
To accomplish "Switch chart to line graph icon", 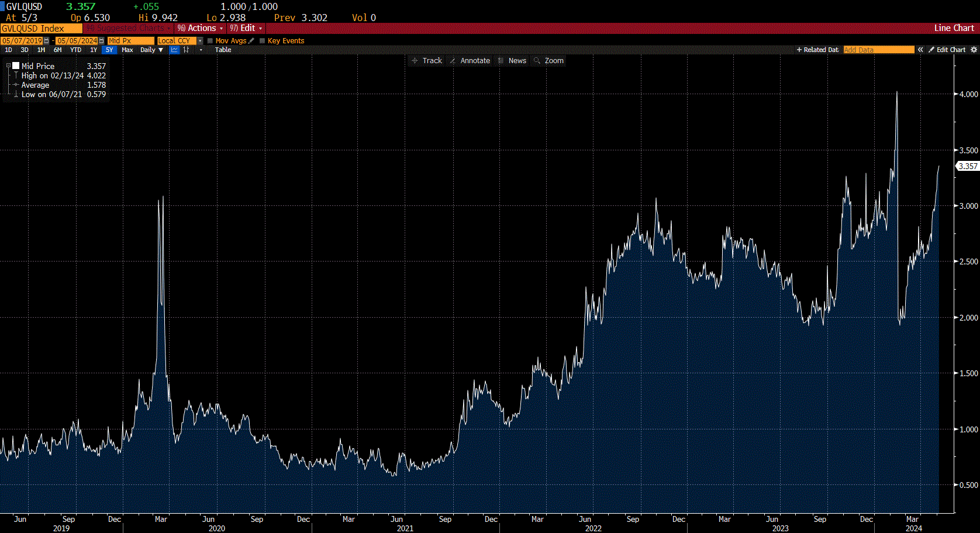I will (x=174, y=50).
